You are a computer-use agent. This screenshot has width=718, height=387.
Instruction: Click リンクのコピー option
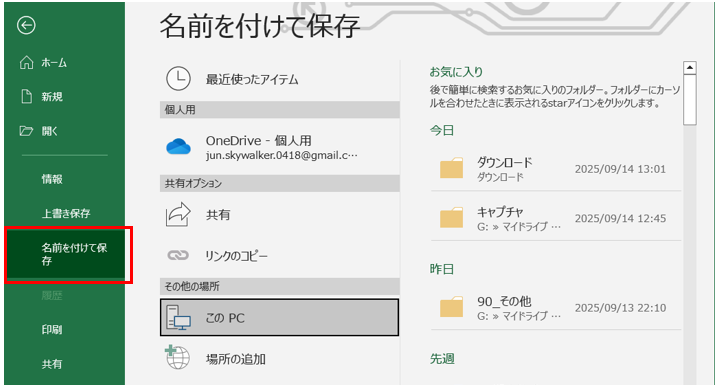(x=279, y=255)
